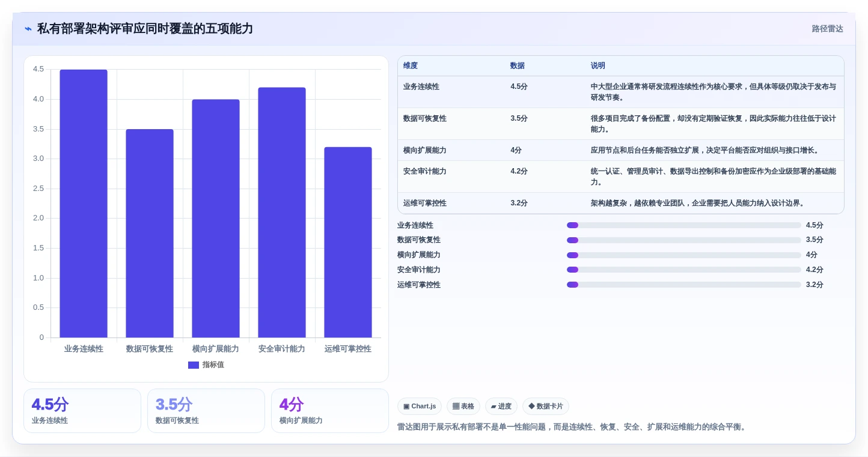Click the 数据可恢复性 progress bar
868x457 pixels.
point(684,240)
